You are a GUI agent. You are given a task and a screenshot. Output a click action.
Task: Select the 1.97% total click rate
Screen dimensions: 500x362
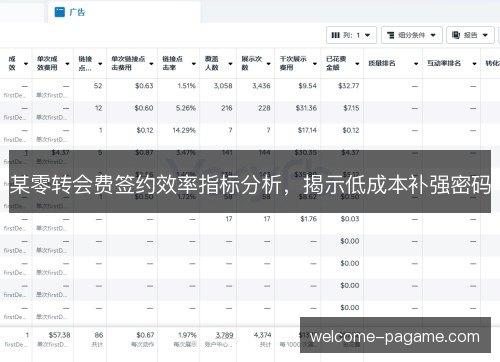187,335
